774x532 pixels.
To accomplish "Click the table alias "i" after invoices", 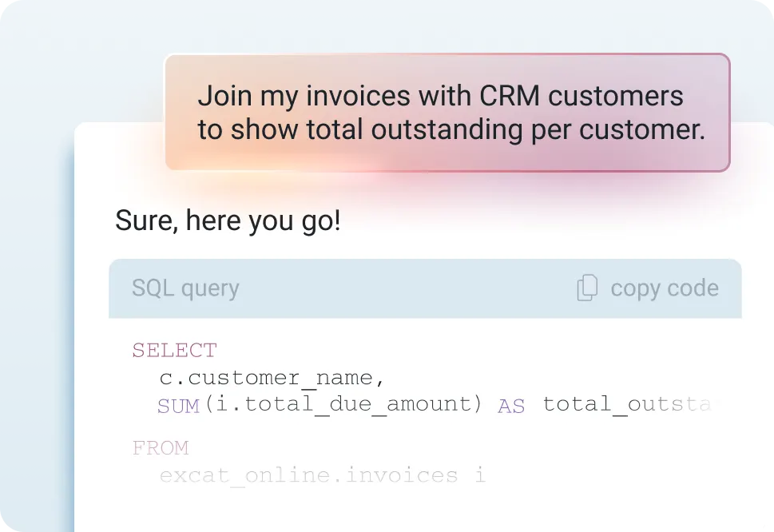I will click(480, 476).
